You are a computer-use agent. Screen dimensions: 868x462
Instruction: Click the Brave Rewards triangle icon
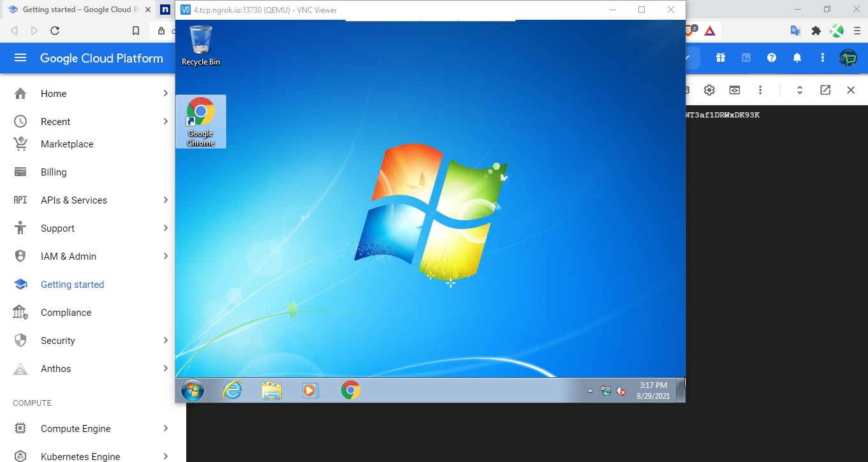[x=710, y=31]
